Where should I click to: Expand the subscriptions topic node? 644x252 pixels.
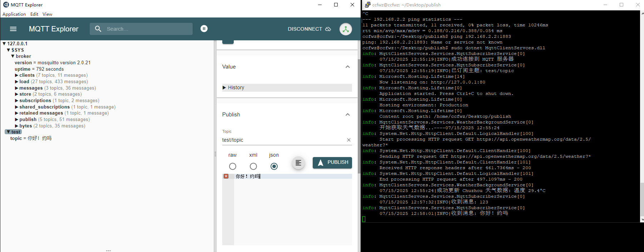tap(16, 101)
